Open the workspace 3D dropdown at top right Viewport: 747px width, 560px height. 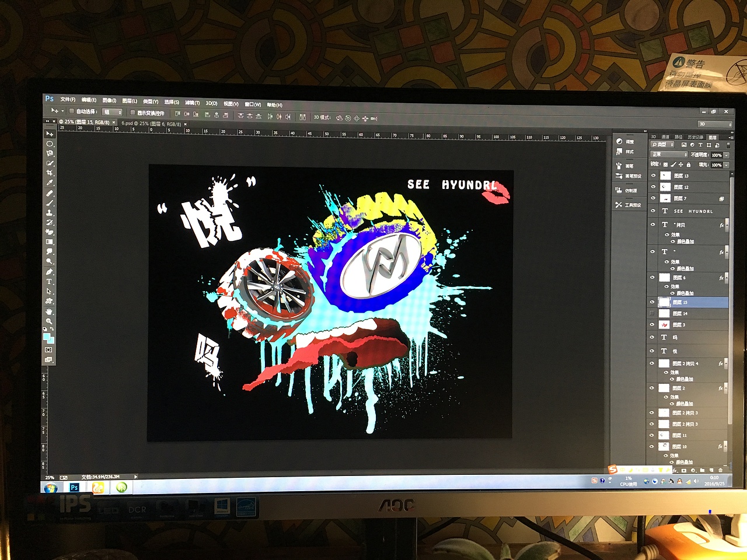click(715, 124)
